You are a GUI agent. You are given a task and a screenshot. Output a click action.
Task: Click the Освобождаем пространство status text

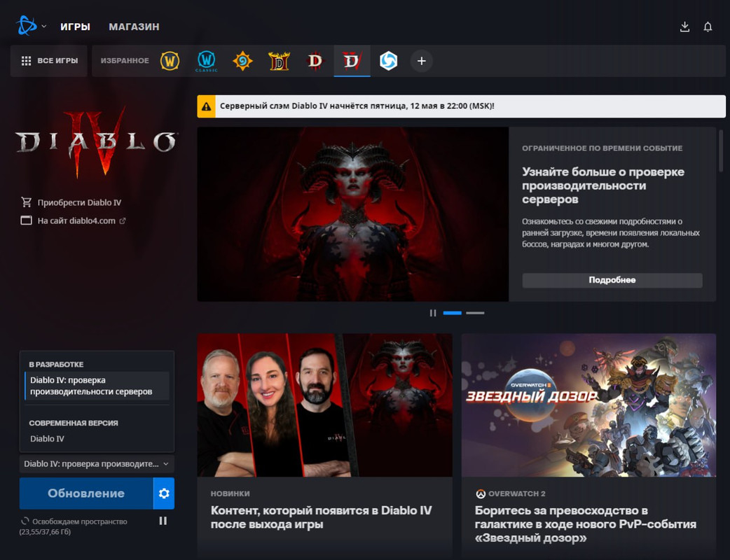point(80,521)
